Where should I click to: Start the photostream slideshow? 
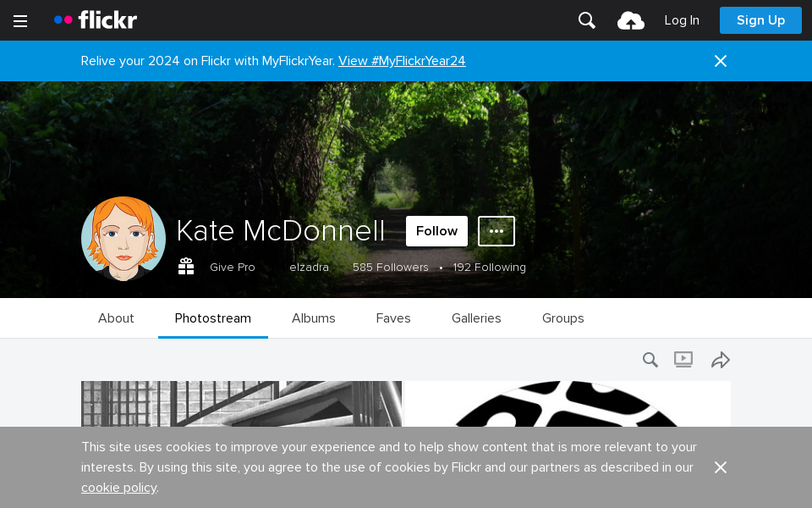[x=683, y=360]
